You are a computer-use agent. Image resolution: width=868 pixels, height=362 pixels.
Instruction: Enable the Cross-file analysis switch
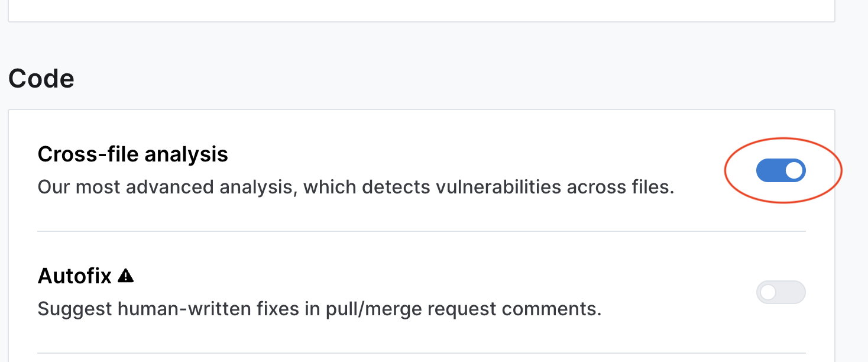(781, 170)
